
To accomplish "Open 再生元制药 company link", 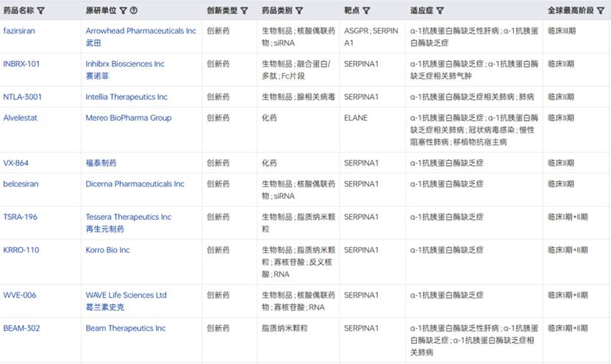I will pyautogui.click(x=105, y=229).
